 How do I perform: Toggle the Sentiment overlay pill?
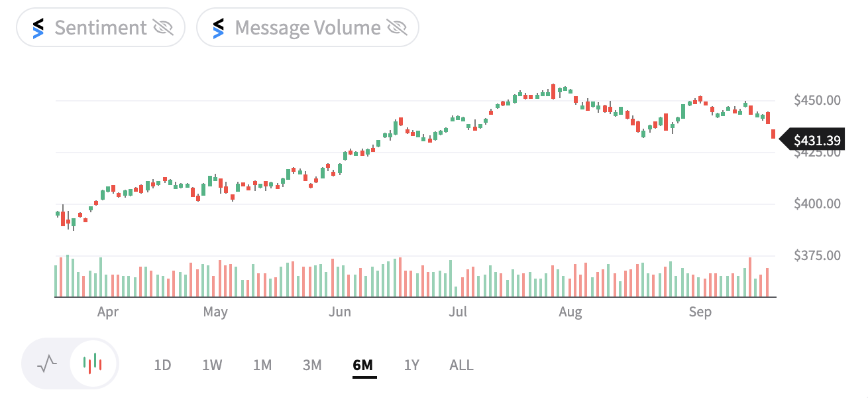(99, 27)
